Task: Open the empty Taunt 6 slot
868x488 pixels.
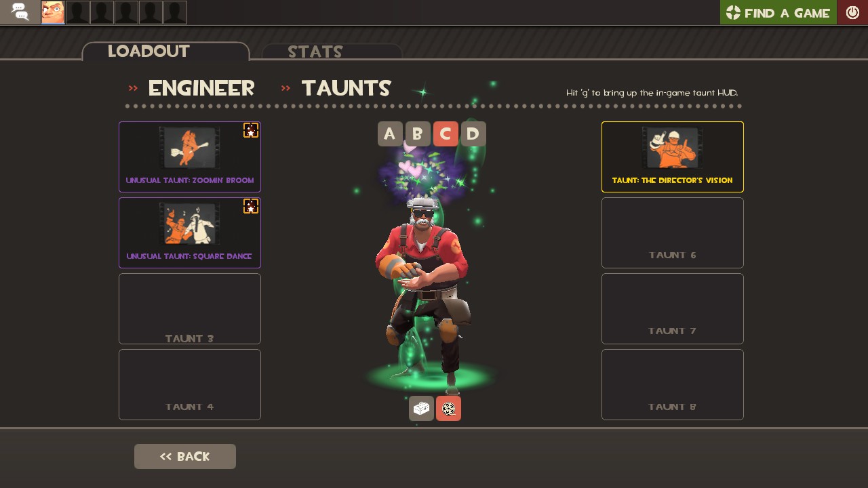Action: click(x=673, y=232)
